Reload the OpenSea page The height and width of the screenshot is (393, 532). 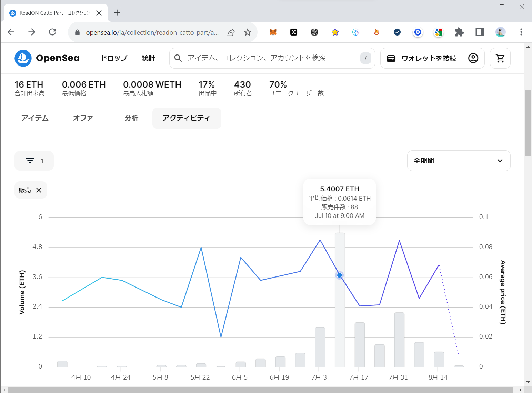(52, 32)
